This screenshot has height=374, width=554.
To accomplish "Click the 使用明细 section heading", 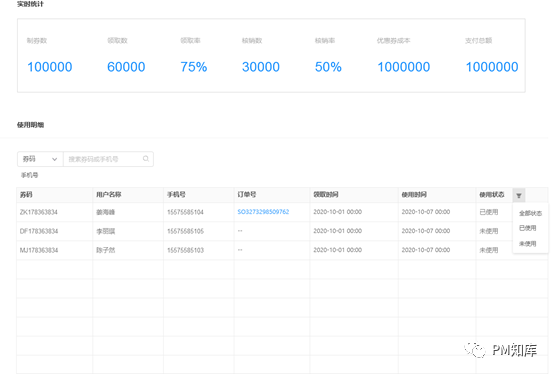I will coord(30,125).
